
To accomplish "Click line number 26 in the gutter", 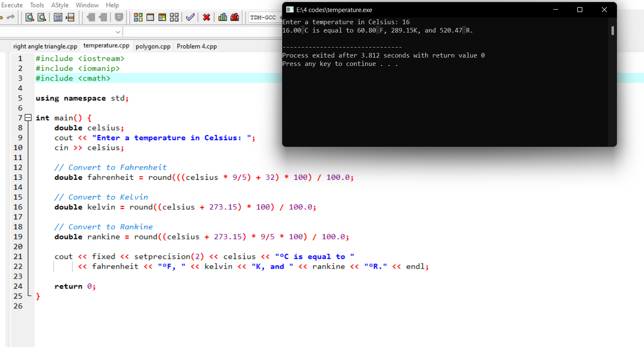I will [18, 306].
